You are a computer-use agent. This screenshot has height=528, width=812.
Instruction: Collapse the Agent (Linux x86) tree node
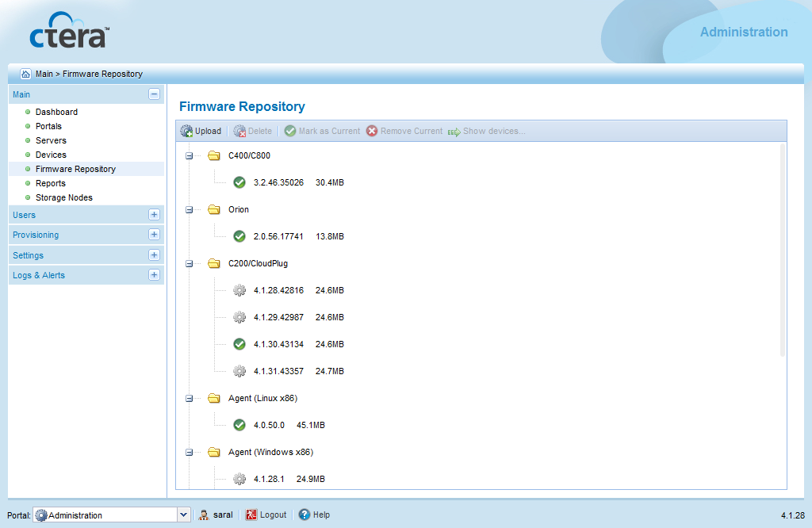pyautogui.click(x=189, y=399)
